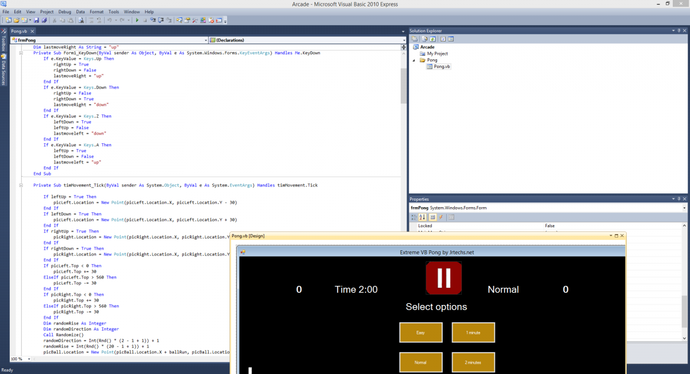Open the Tools menu

coord(114,12)
